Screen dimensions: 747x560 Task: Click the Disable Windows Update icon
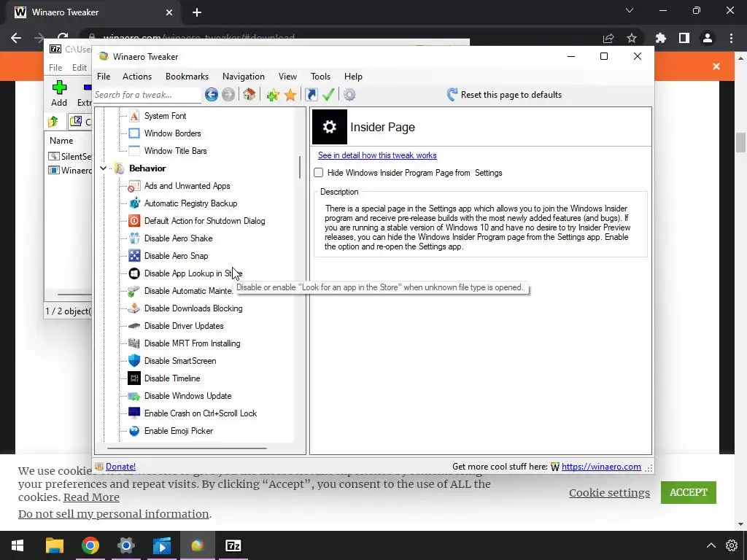point(134,396)
